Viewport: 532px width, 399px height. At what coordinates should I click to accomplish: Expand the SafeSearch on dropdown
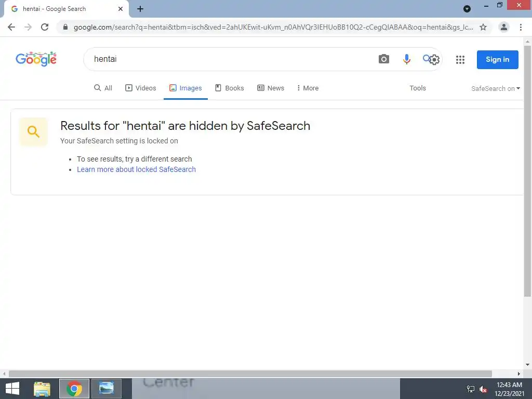[x=496, y=88]
